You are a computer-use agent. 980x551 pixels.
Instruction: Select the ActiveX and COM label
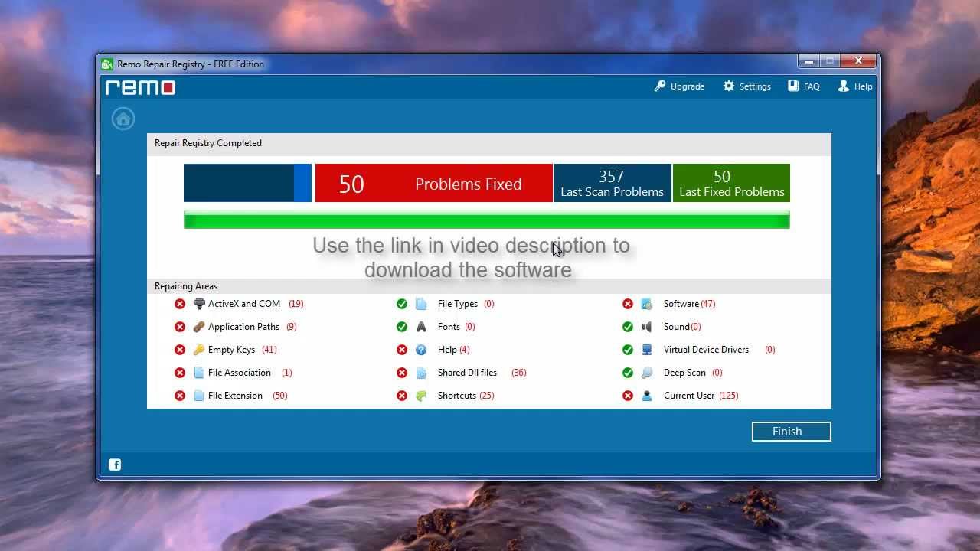(x=244, y=304)
